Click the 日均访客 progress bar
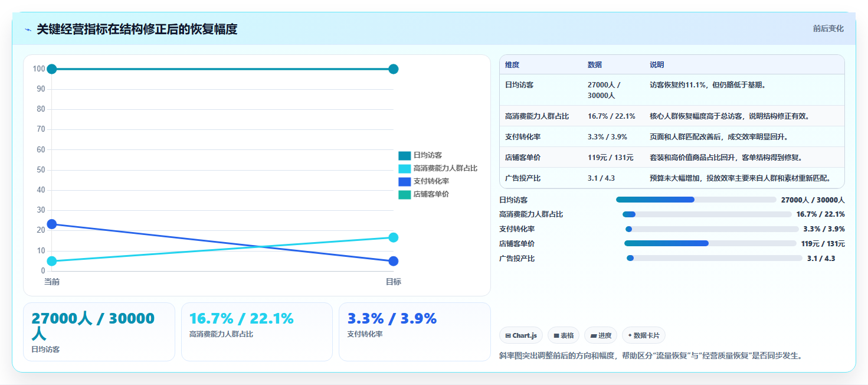Image resolution: width=868 pixels, height=385 pixels. pyautogui.click(x=696, y=200)
